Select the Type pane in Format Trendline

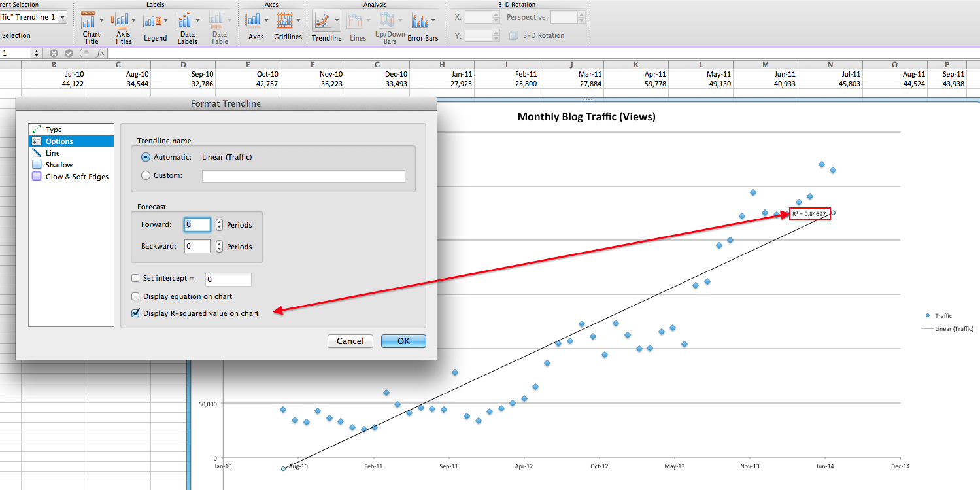pos(71,130)
